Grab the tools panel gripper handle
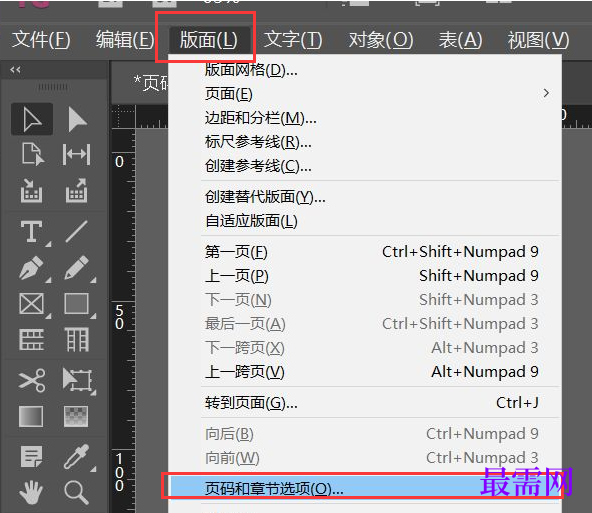This screenshot has width=592, height=513. tap(53, 87)
